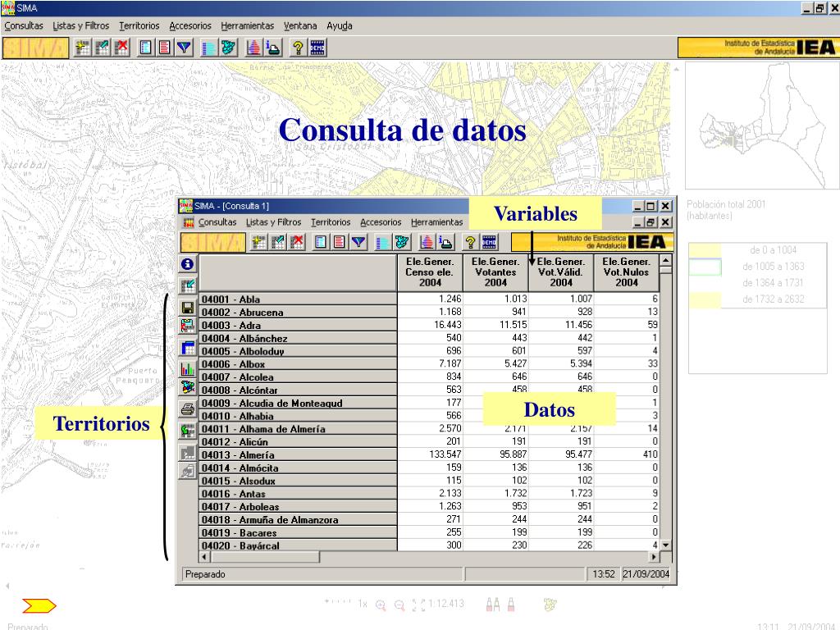Click delete query red X icon in Consulta 1
Screen dimensions: 840x630
pyautogui.click(x=297, y=243)
